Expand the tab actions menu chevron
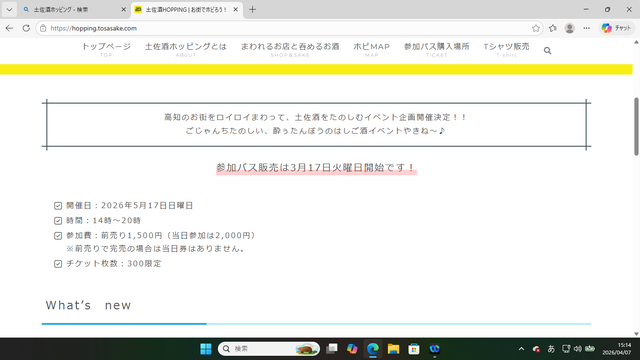Image resolution: width=640 pixels, height=360 pixels. click(9, 9)
